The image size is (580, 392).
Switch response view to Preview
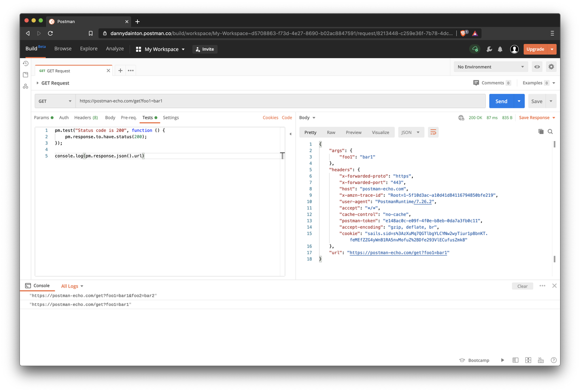(x=353, y=132)
